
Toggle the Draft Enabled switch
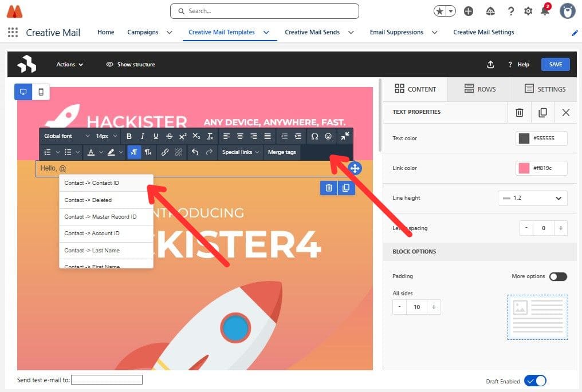(535, 381)
